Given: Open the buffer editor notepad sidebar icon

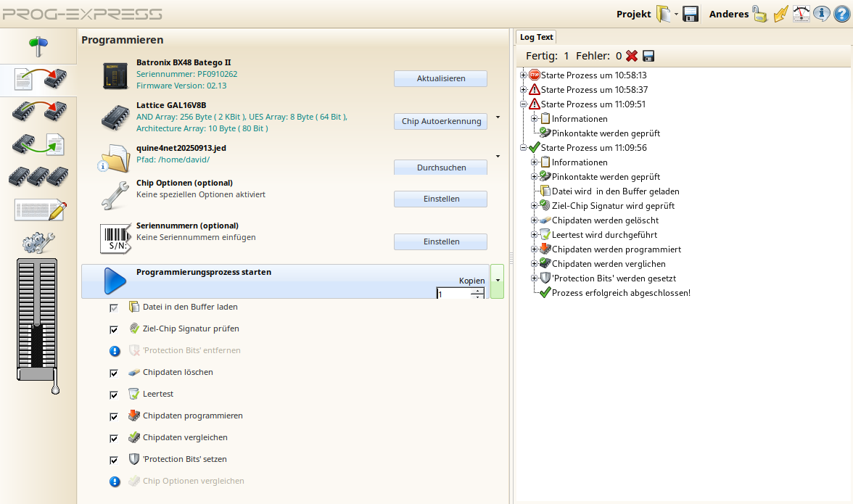Looking at the screenshot, I should [41, 210].
